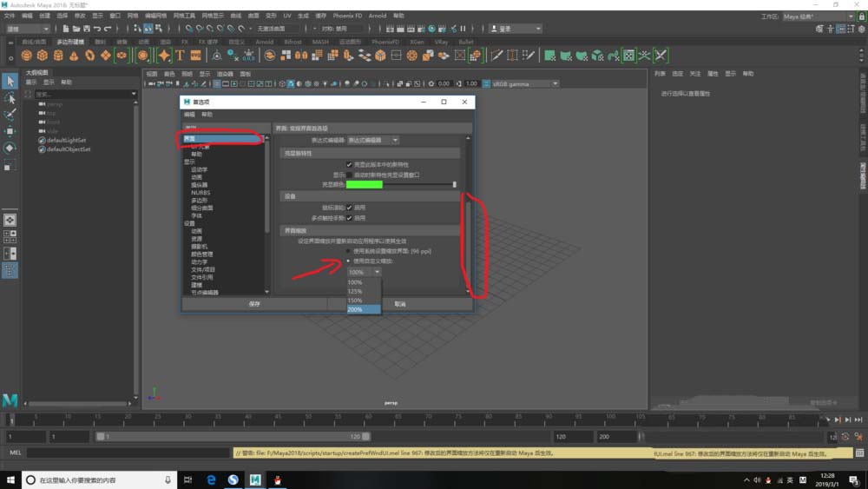Select defaultLightSet in the Outliner
This screenshot has height=489, width=868.
coord(66,140)
